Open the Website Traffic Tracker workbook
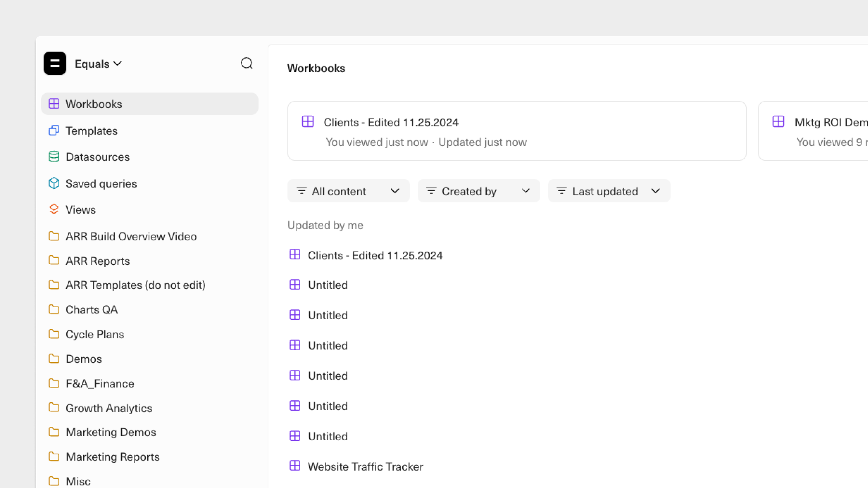 click(x=365, y=467)
